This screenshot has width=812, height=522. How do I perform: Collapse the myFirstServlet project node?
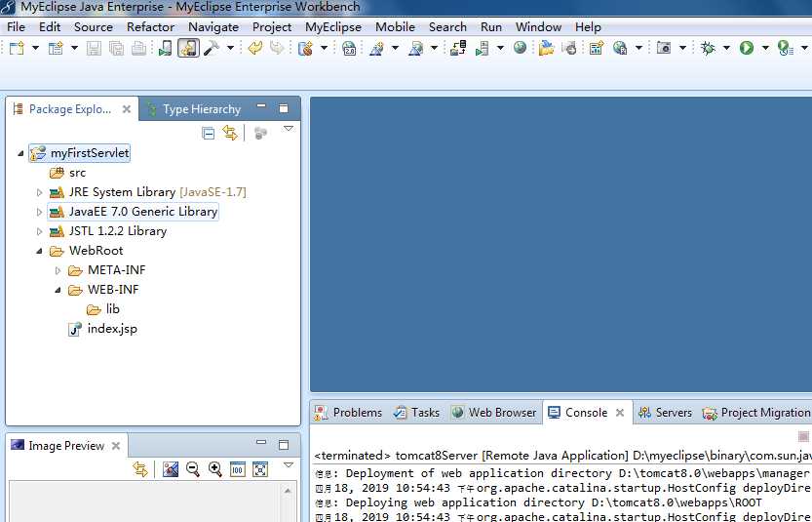click(x=20, y=153)
